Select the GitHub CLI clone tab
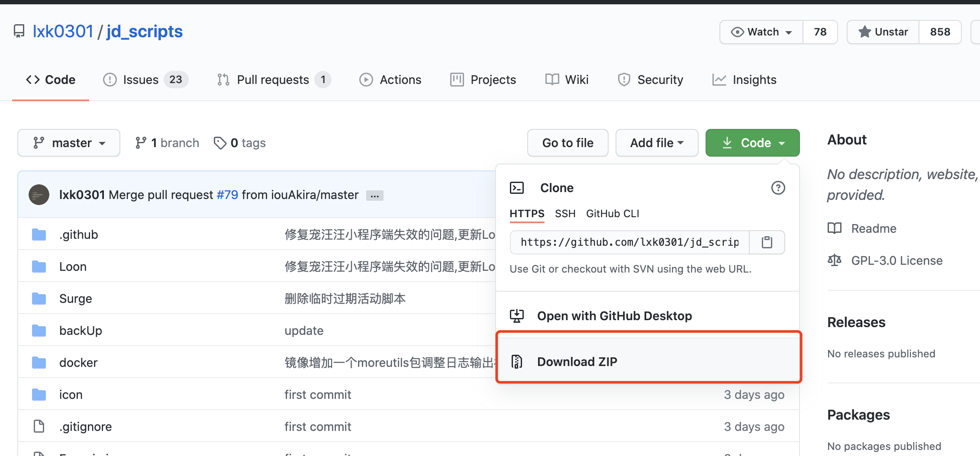980x456 pixels. [612, 214]
